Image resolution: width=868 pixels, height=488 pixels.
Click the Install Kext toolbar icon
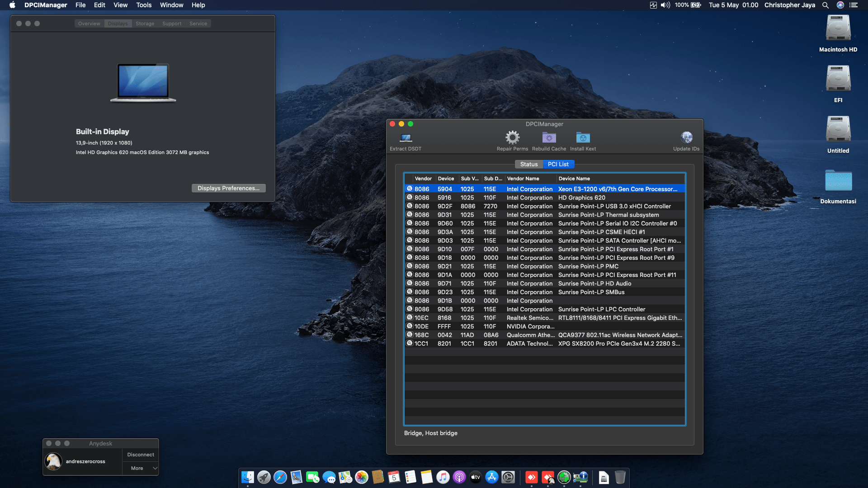click(x=583, y=137)
